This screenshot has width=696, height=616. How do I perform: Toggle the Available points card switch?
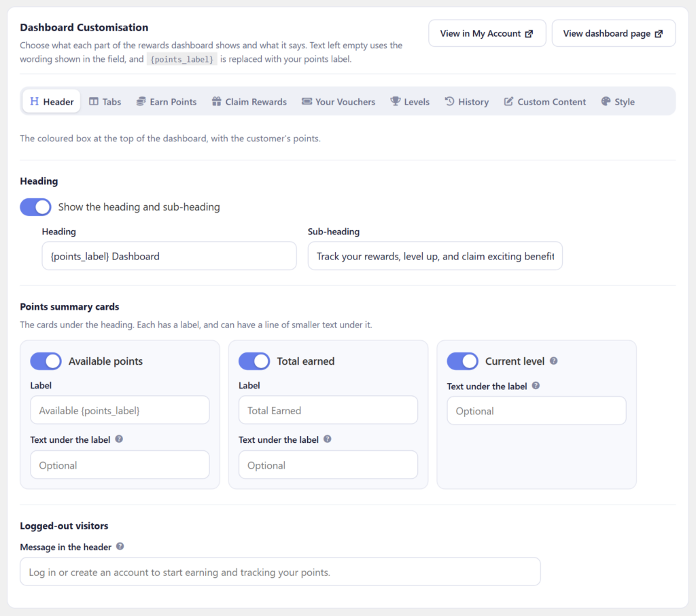46,361
